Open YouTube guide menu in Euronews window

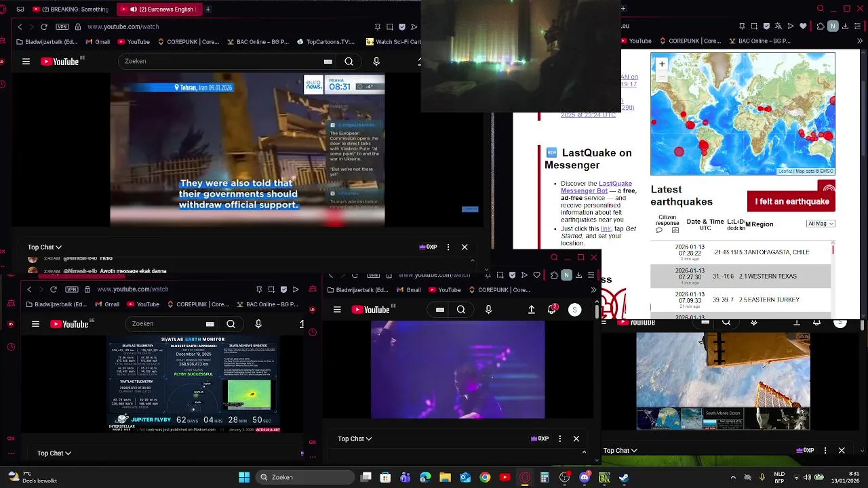click(26, 62)
